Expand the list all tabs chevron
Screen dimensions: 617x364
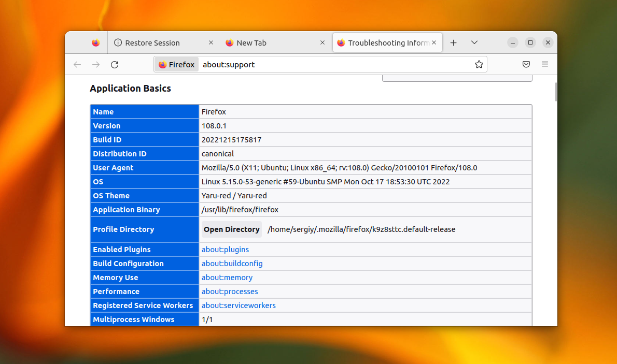tap(474, 43)
